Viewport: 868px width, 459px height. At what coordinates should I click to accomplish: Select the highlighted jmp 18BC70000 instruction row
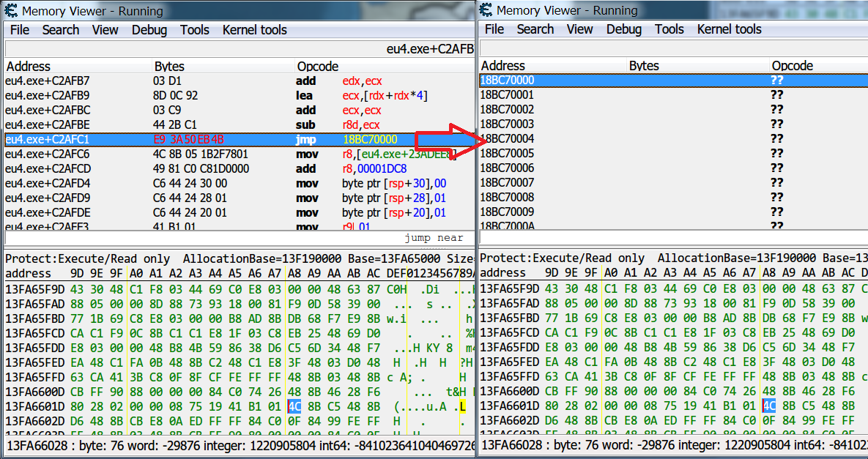[220, 139]
